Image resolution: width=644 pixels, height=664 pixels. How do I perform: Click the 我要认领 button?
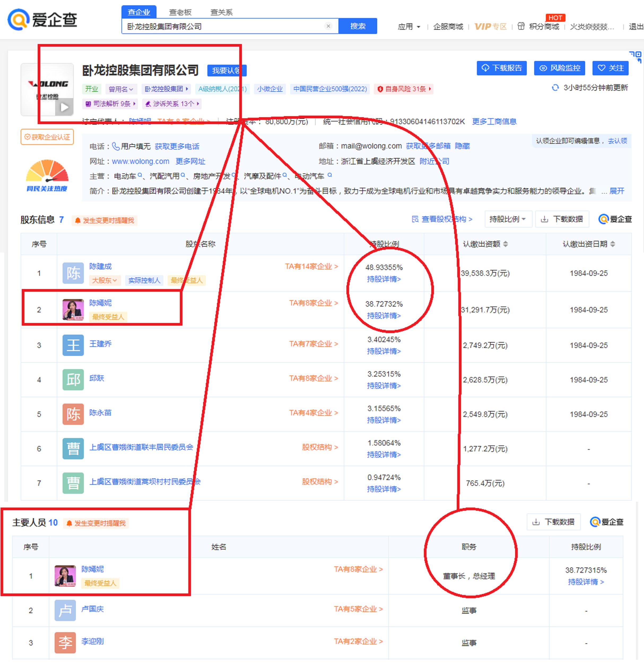[x=227, y=71]
